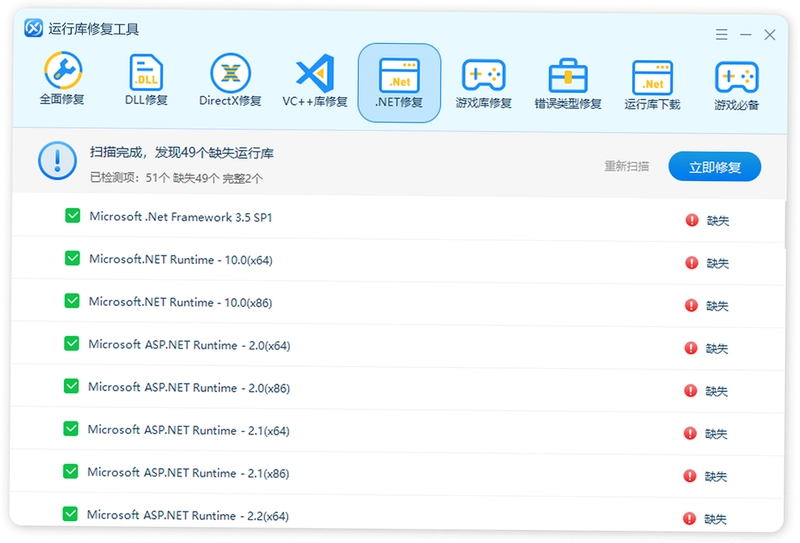Select text Microsoft .Net Framework 3.5 SP1
Screen dimensions: 800x543
pos(181,217)
